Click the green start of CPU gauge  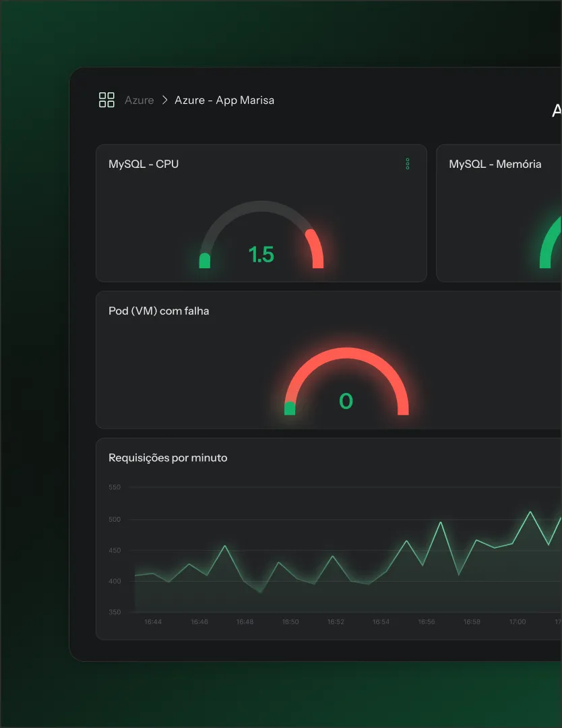[205, 261]
